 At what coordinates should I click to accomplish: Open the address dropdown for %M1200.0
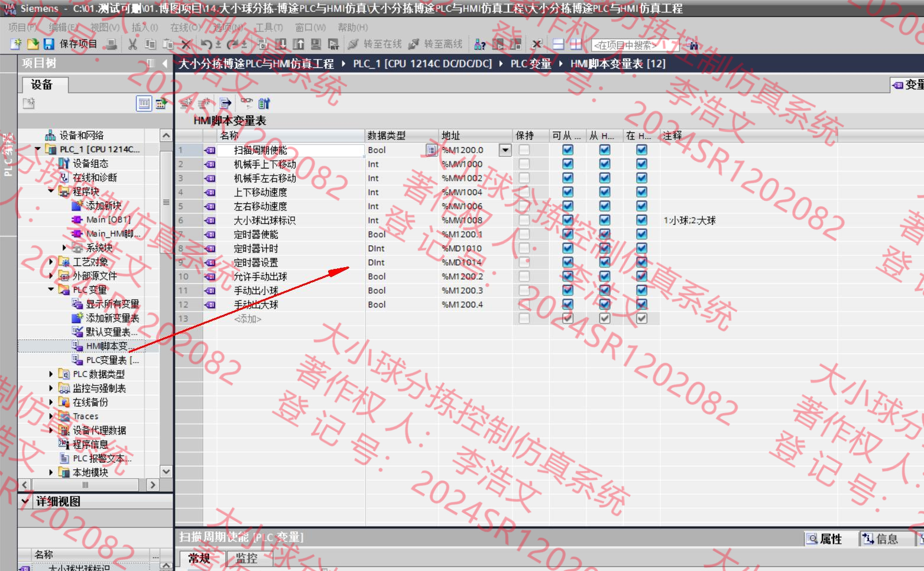point(505,150)
